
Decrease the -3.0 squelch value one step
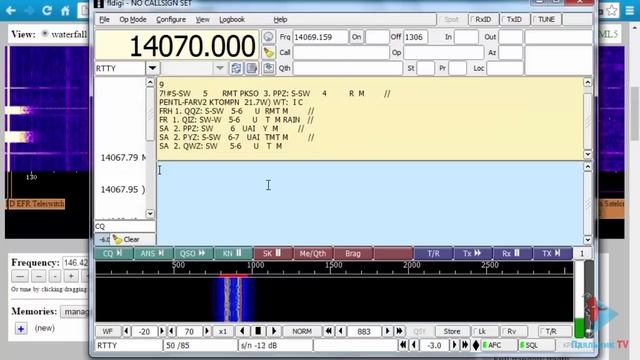(414, 345)
